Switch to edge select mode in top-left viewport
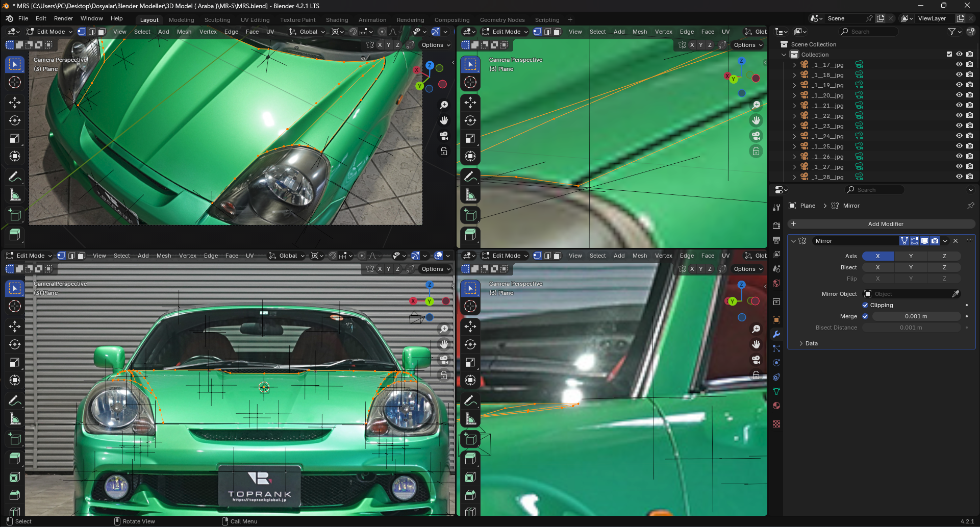The height and width of the screenshot is (527, 980). point(92,32)
